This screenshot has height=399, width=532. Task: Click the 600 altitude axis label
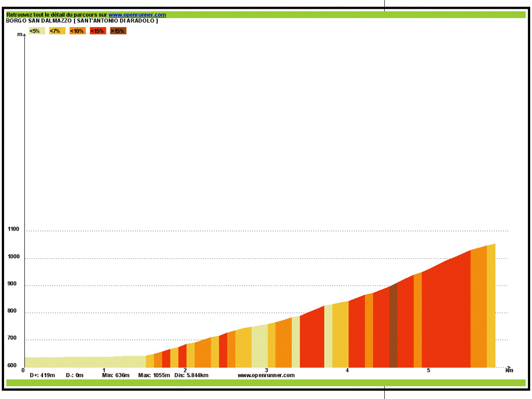coord(12,365)
